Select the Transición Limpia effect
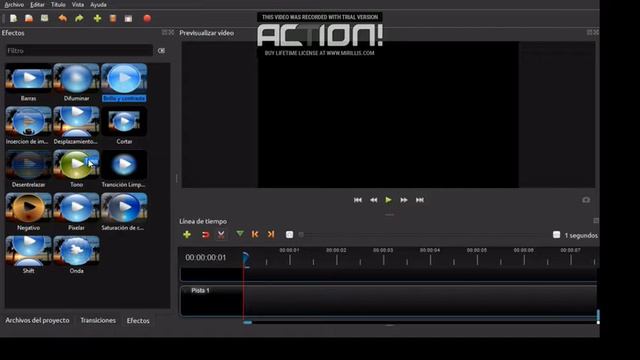Viewport: 640px width, 360px height. click(124, 169)
